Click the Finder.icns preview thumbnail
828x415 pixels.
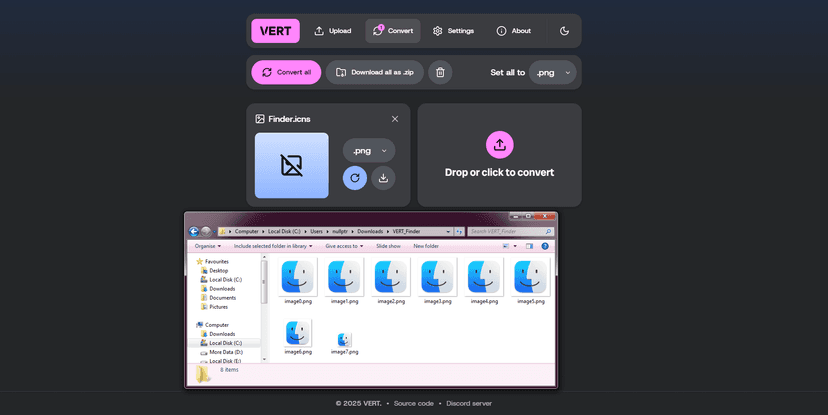[x=291, y=165]
